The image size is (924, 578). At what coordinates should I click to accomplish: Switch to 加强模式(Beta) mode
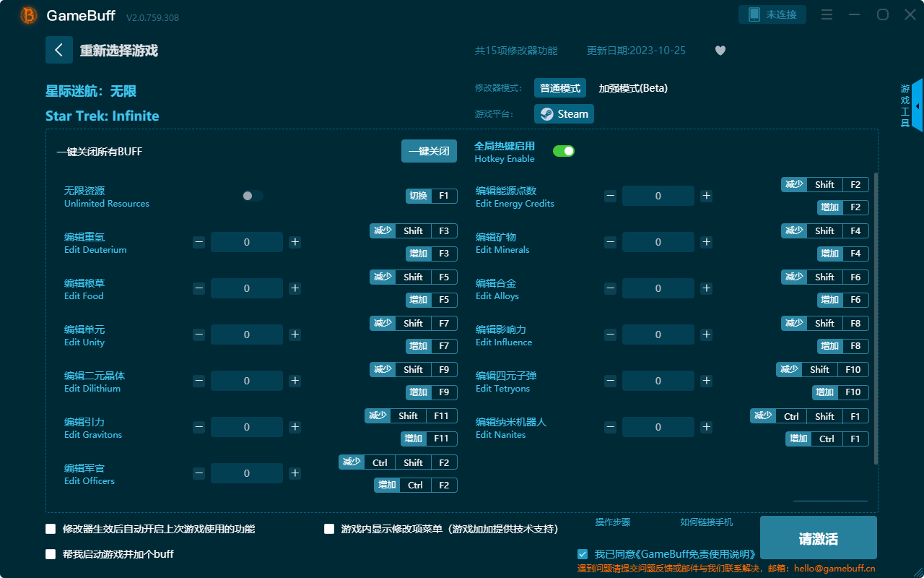point(633,88)
